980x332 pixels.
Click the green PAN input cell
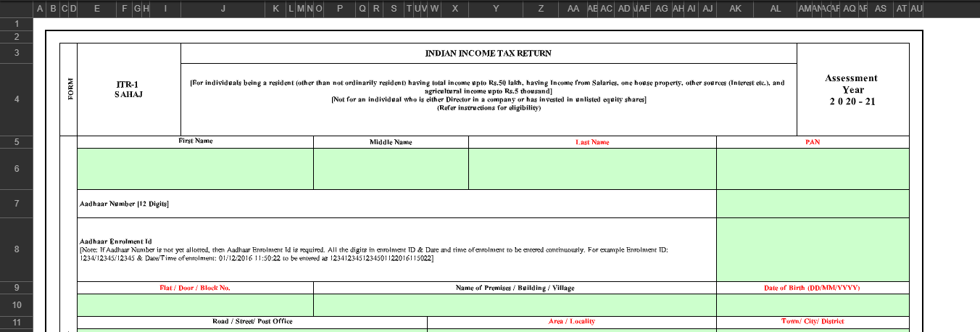pos(813,169)
